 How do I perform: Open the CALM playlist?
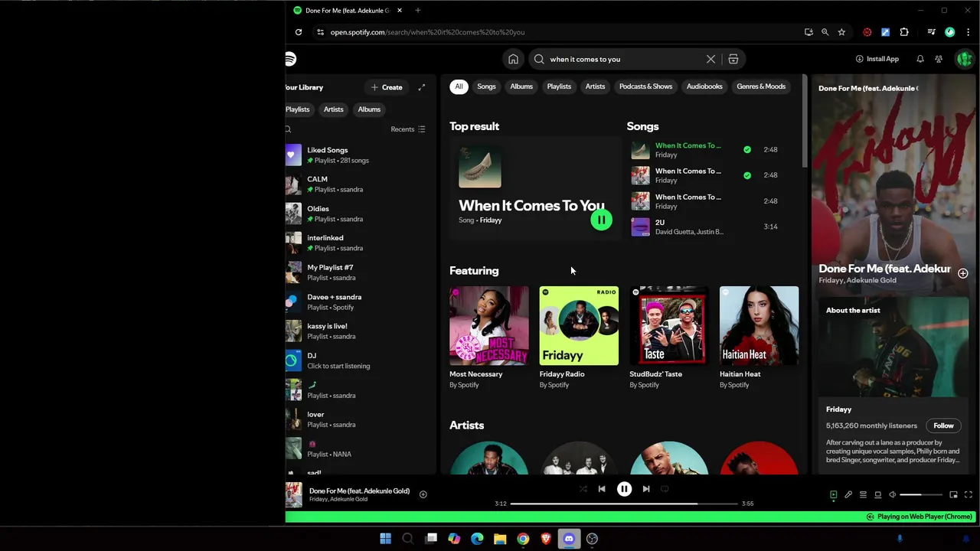pyautogui.click(x=358, y=184)
